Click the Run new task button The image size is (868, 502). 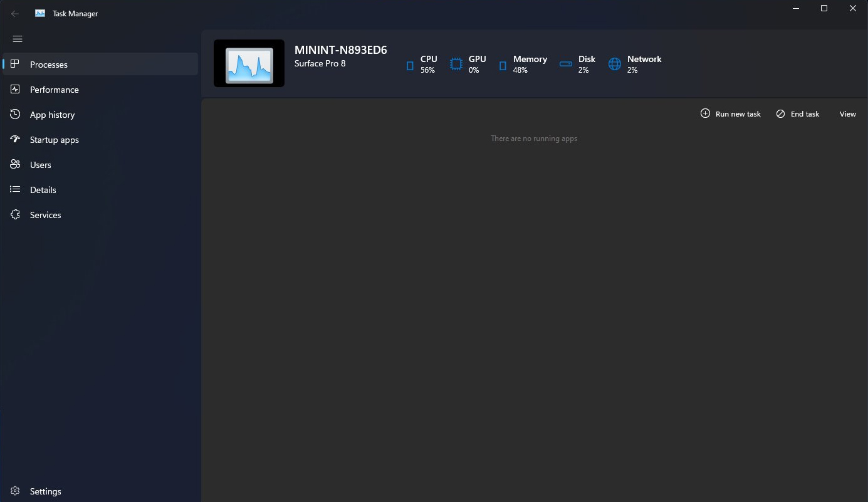tap(731, 114)
